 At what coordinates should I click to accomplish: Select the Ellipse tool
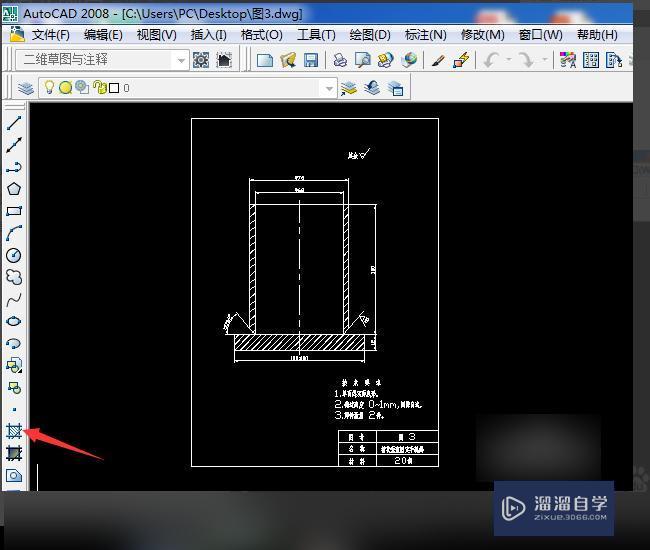point(14,321)
